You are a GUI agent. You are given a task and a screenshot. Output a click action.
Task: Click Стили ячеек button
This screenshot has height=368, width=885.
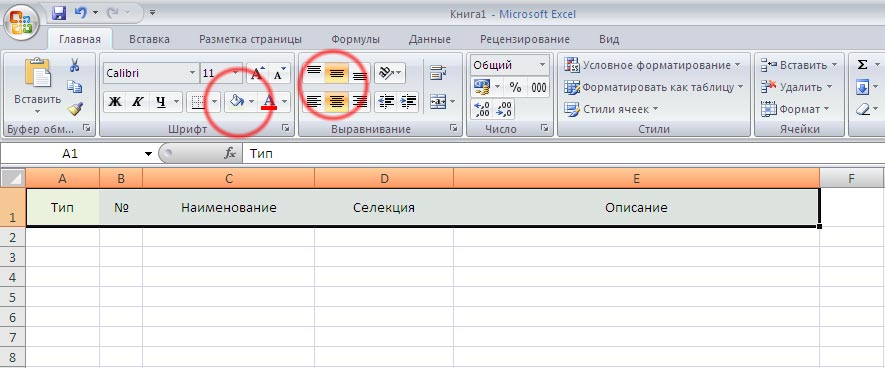point(612,109)
